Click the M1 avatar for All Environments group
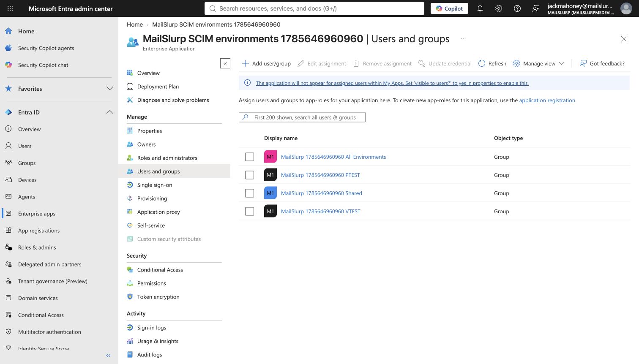 point(270,157)
